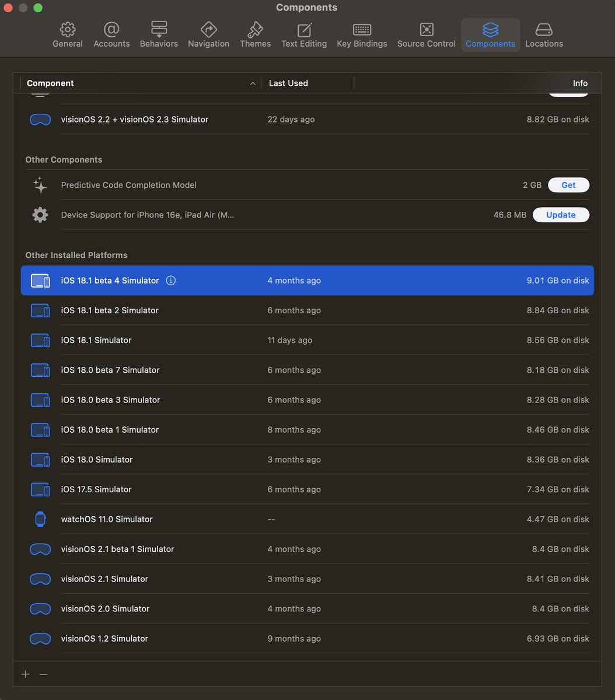Click the Device Support gear icon

pos(40,215)
